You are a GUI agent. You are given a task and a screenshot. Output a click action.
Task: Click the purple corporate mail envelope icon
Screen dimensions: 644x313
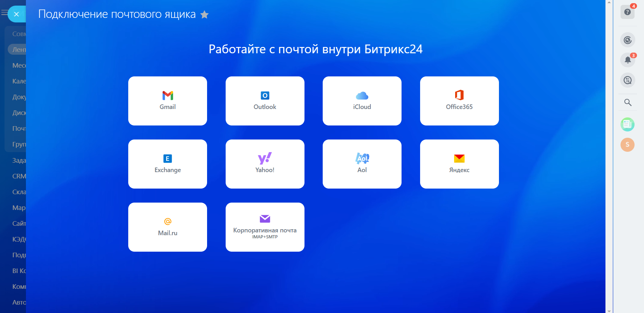[x=265, y=219]
